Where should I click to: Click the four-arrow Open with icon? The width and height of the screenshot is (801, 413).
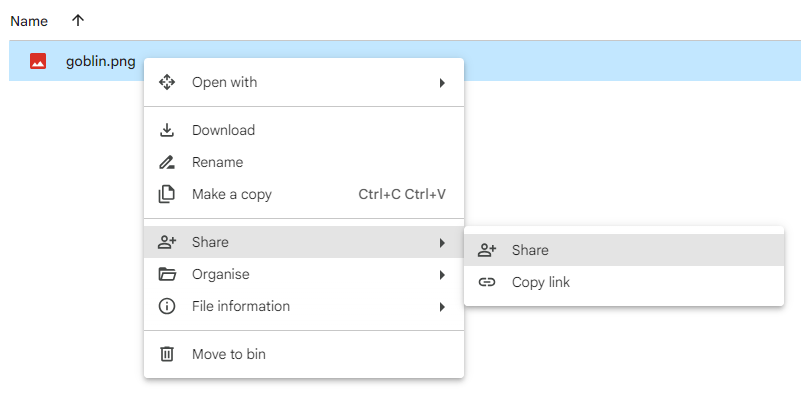point(167,82)
